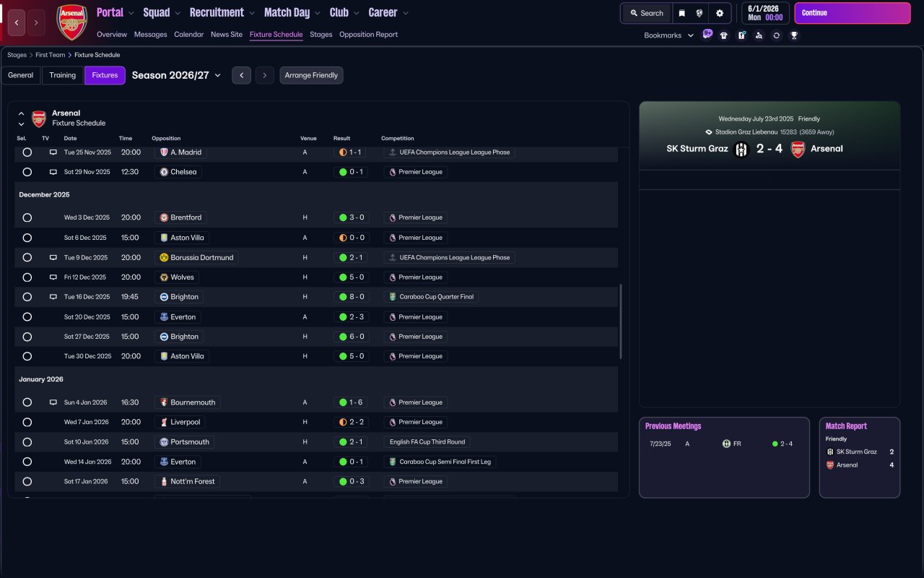924x578 pixels.
Task: Click the shirt icon in the bookmarks bar
Action: [724, 35]
